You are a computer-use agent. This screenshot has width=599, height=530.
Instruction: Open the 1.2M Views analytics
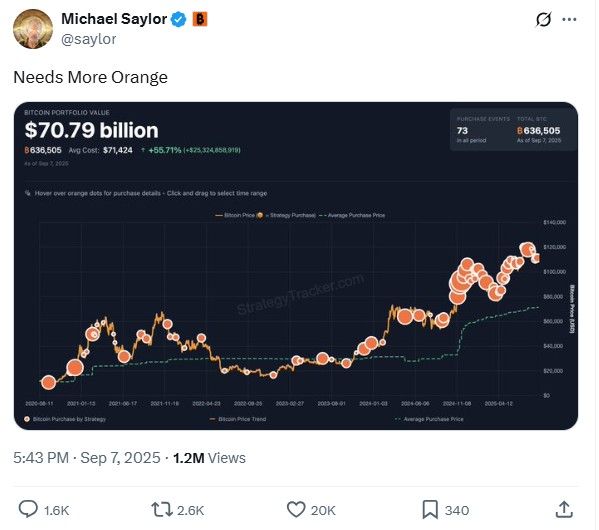(209, 457)
